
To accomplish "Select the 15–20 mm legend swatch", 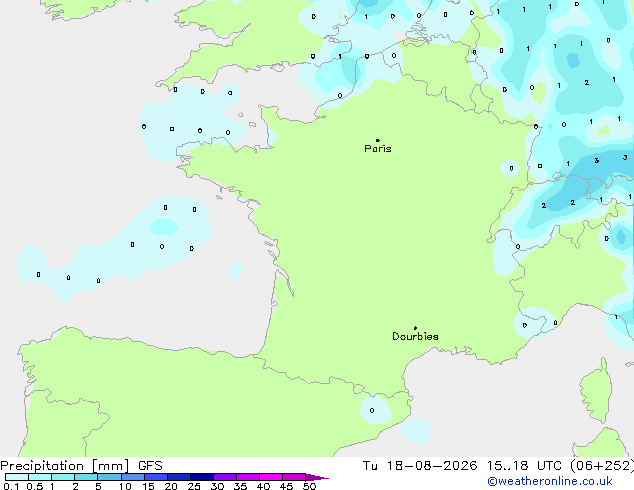I will tap(156, 477).
